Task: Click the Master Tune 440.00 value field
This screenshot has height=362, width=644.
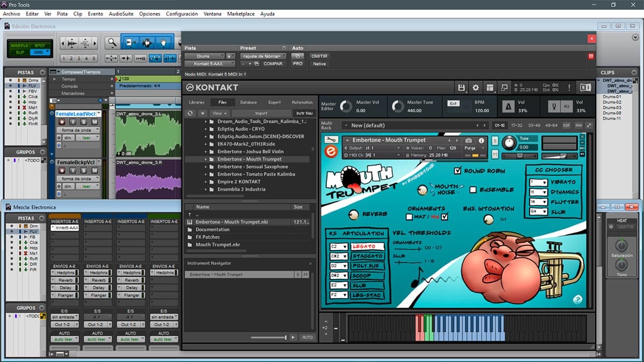Action: 414,110
